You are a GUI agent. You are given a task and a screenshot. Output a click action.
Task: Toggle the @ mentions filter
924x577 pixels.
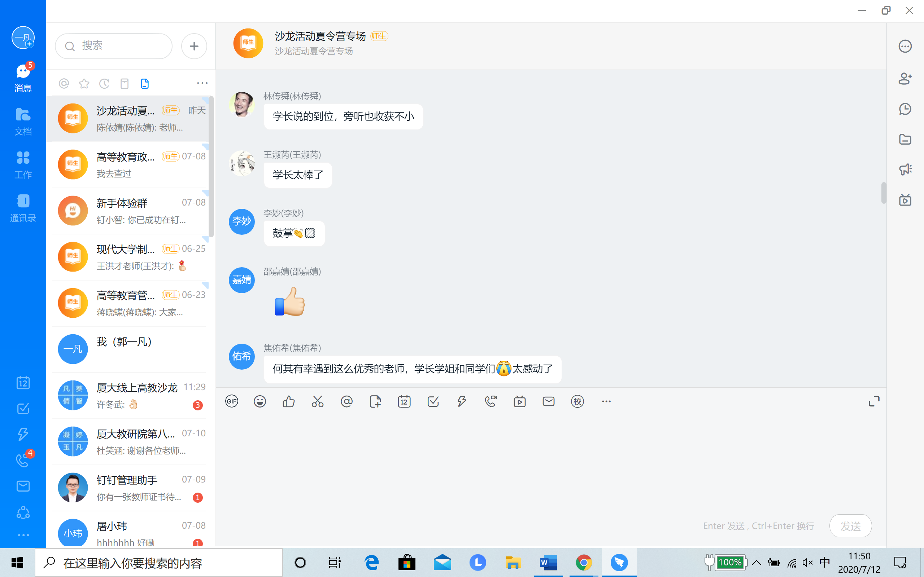click(x=64, y=84)
